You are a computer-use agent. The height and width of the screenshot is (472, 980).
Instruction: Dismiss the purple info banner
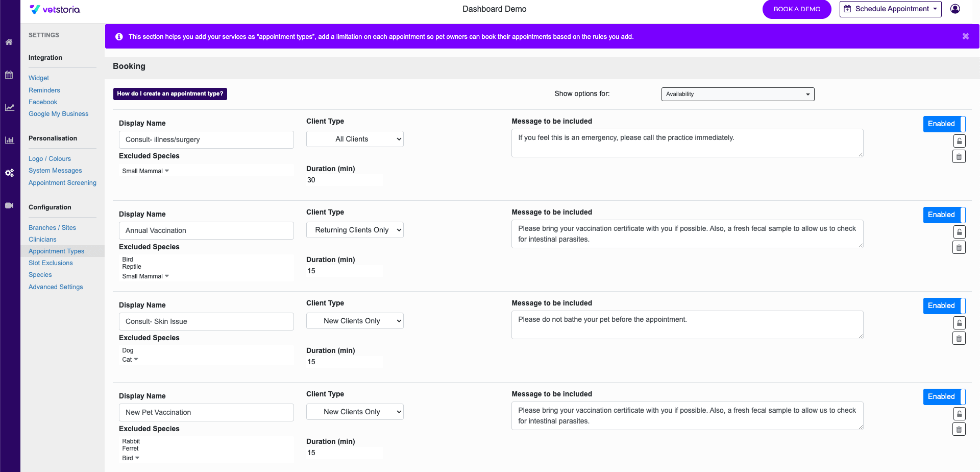tap(965, 36)
